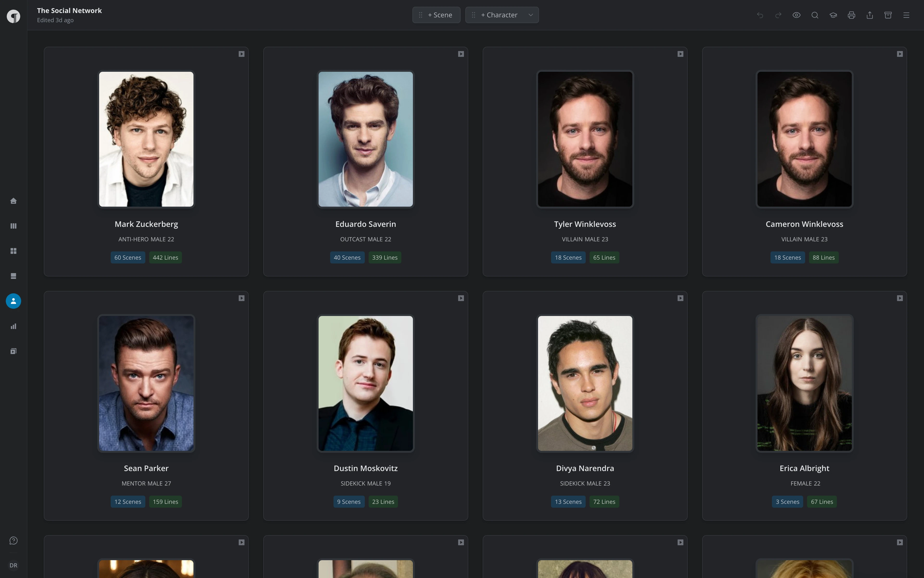Open the + Character dropdown arrow
The height and width of the screenshot is (578, 924).
531,15
